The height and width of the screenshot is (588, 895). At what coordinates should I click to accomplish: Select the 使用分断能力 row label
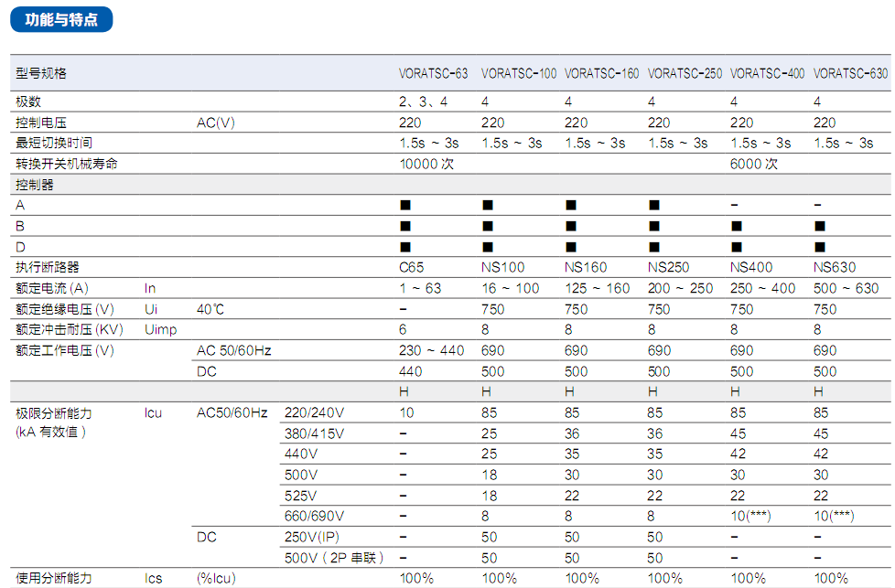[54, 578]
